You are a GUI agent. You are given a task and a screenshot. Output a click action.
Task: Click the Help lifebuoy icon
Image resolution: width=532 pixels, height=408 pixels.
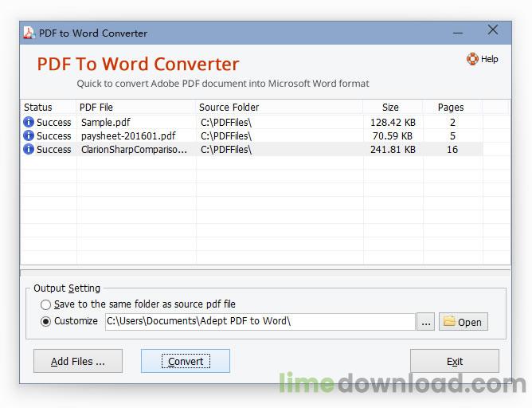coord(472,59)
